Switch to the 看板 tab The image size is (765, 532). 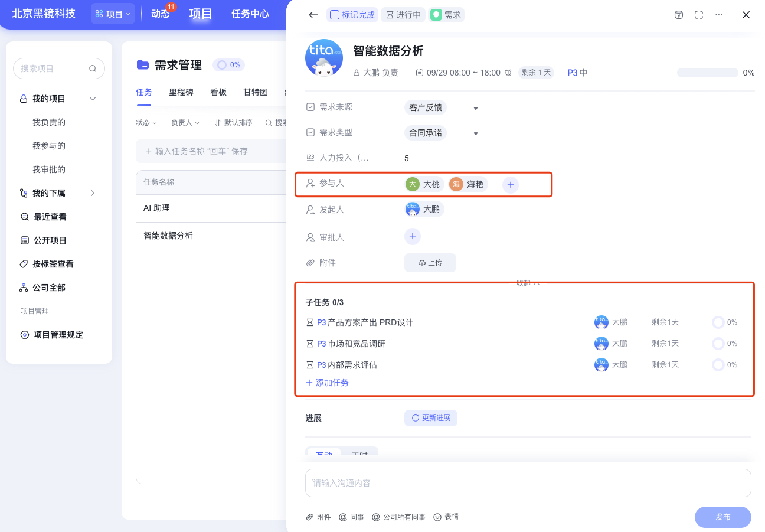coord(218,92)
